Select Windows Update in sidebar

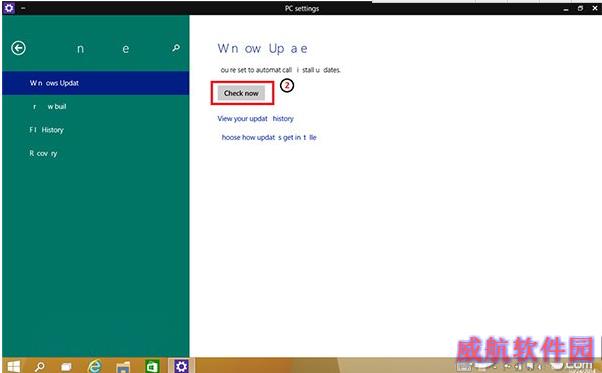[95, 83]
